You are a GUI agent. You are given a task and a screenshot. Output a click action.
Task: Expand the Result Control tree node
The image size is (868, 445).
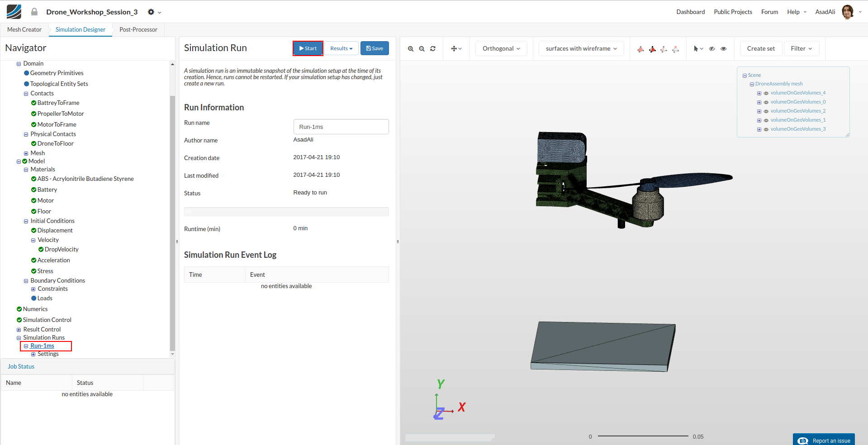[19, 330]
